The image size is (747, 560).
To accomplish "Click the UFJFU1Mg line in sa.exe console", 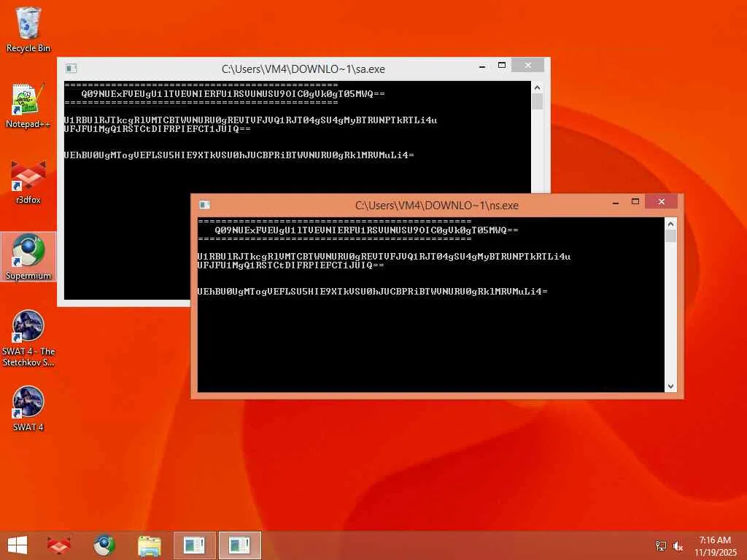I will point(158,128).
